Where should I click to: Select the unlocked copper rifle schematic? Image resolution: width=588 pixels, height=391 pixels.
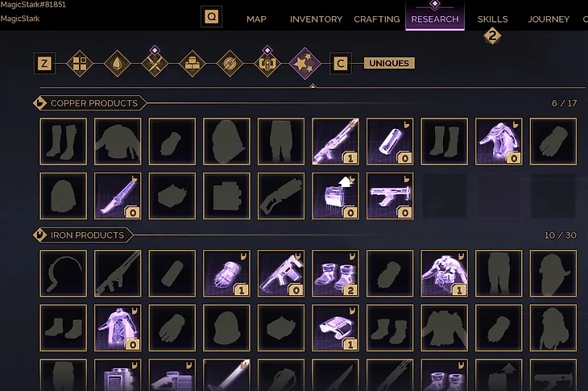(335, 141)
